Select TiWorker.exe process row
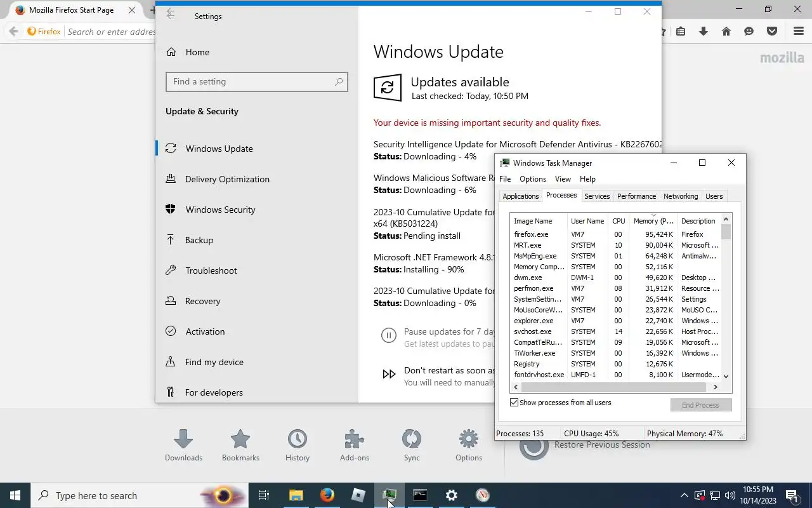 tap(615, 353)
